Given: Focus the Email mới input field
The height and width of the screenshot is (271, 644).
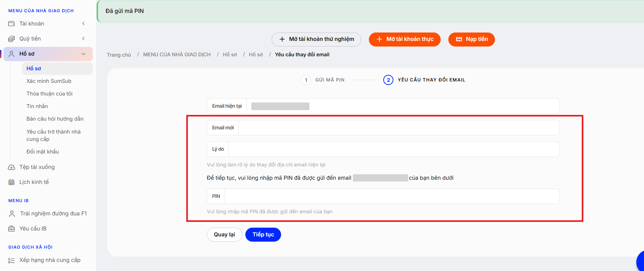Looking at the screenshot, I should pos(399,128).
